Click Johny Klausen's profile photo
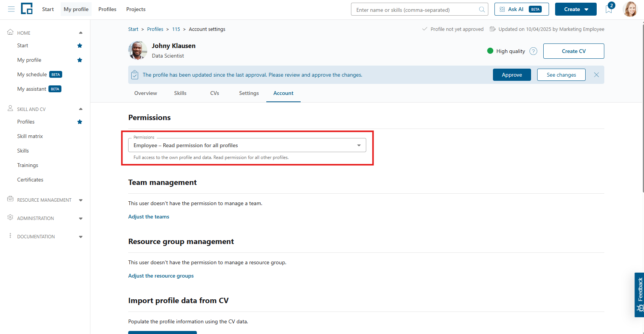Image resolution: width=644 pixels, height=334 pixels. point(138,50)
